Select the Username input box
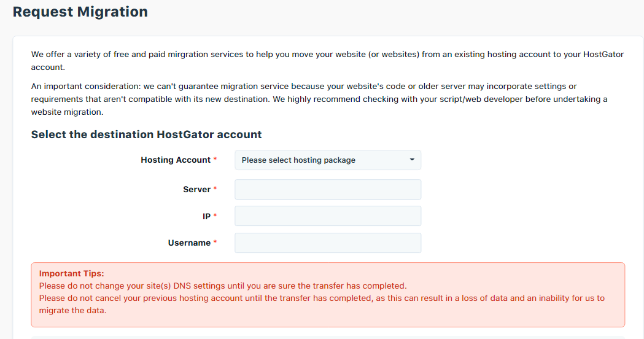644x339 pixels. pyautogui.click(x=328, y=243)
